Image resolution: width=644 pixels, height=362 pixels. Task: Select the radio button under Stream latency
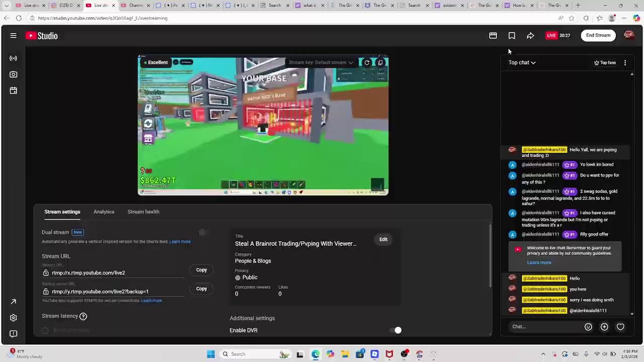click(x=45, y=330)
